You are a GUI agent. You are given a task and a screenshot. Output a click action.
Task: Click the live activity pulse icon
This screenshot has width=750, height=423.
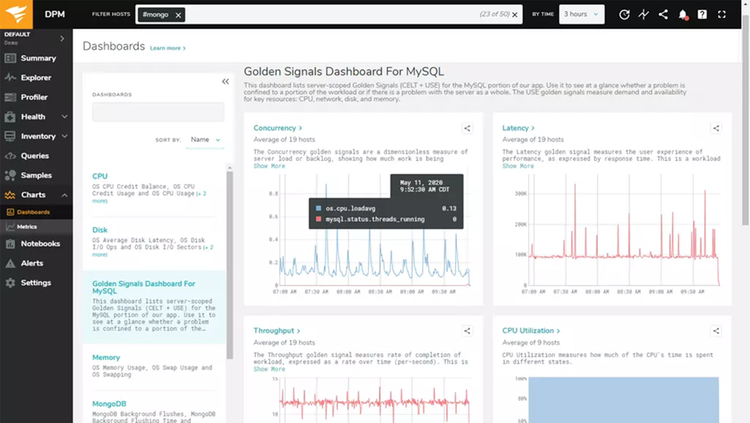pyautogui.click(x=644, y=14)
